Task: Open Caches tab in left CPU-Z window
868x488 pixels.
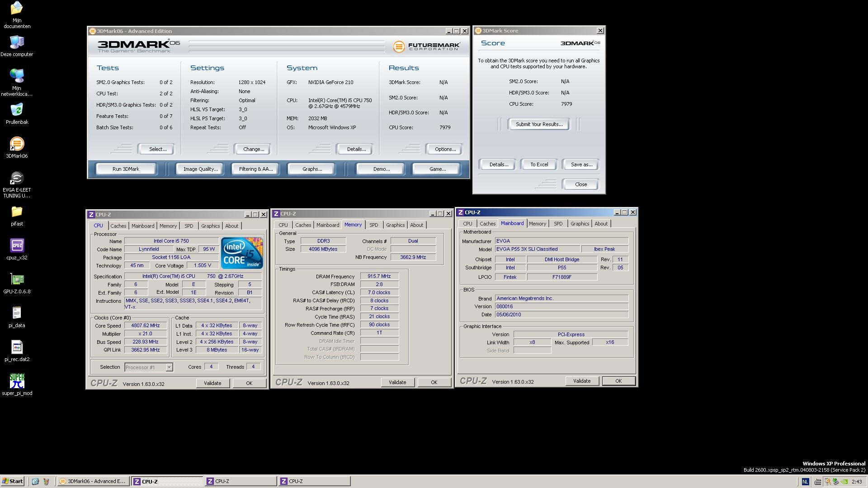Action: pyautogui.click(x=118, y=226)
